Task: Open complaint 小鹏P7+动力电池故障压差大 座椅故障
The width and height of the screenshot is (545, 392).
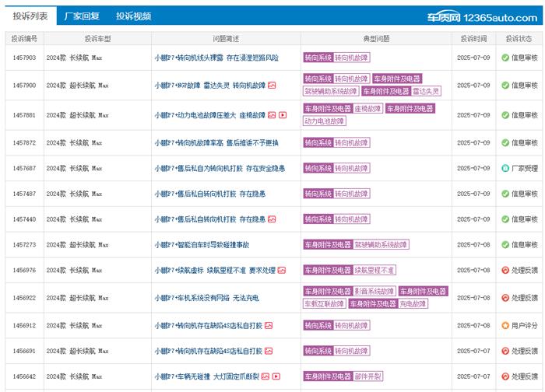Action: click(210, 115)
